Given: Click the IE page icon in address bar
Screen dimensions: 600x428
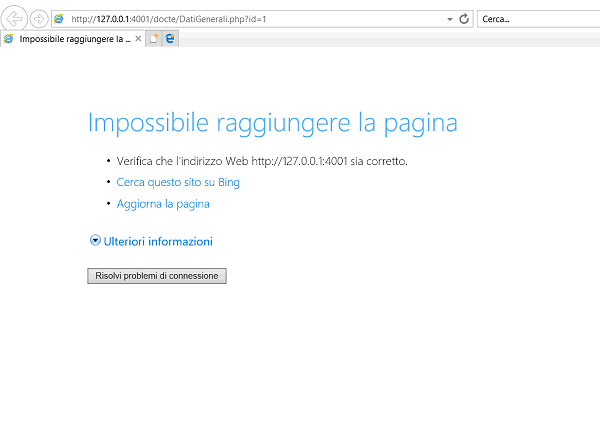Looking at the screenshot, I should (59, 19).
